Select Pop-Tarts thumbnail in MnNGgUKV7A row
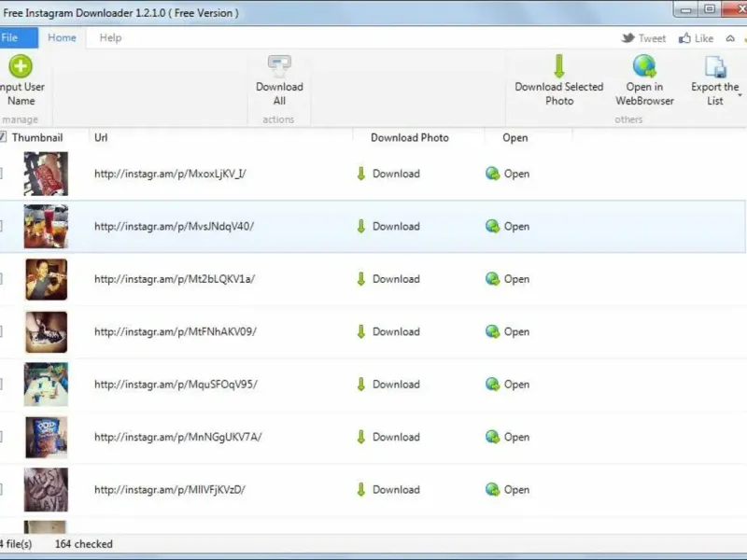This screenshot has height=560, width=747. 46,437
